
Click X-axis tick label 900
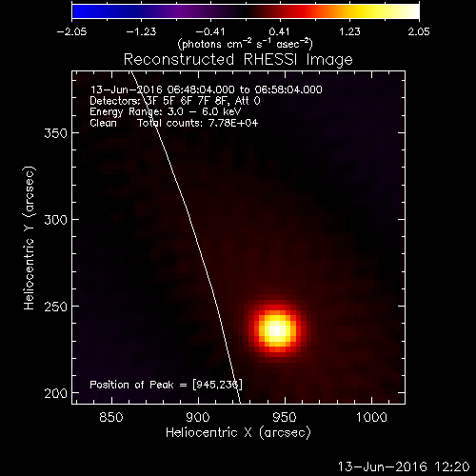click(x=198, y=417)
